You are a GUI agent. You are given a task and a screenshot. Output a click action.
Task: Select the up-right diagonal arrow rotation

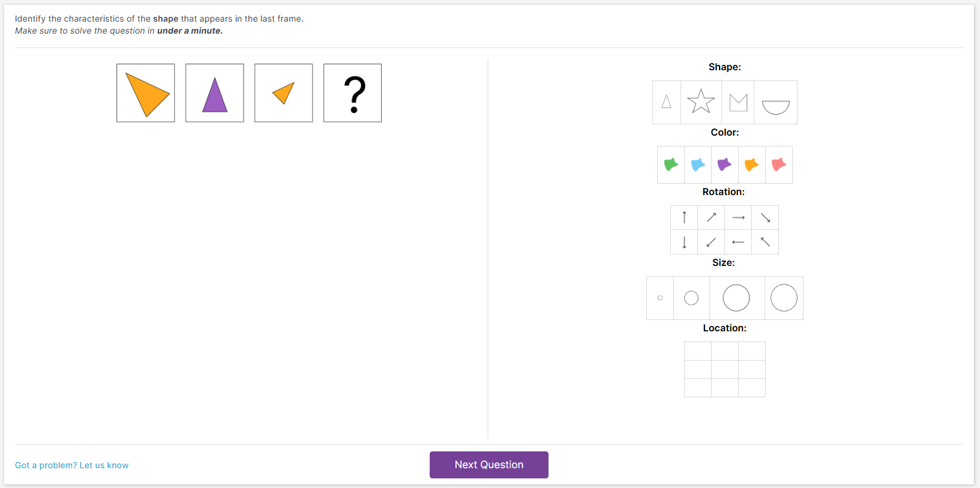[x=711, y=218]
